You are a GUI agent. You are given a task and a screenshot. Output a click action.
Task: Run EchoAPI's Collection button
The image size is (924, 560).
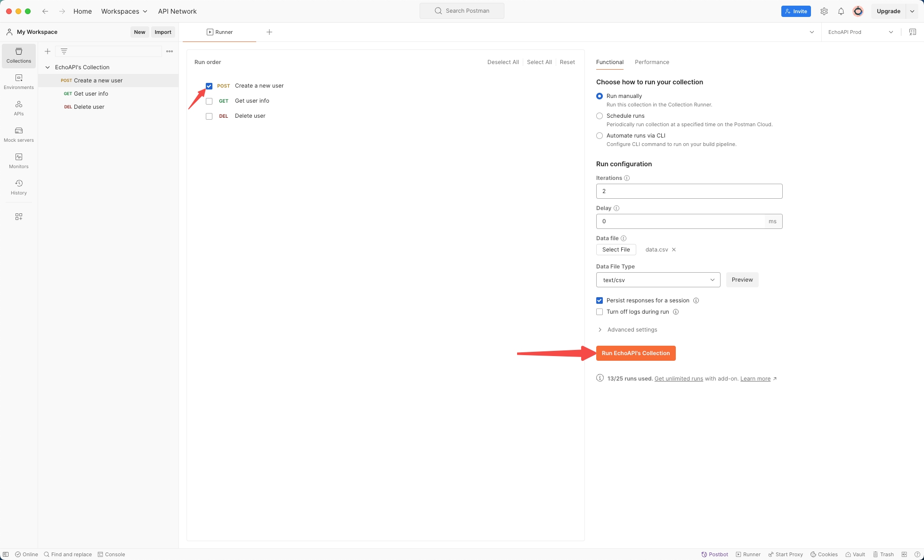[635, 353]
